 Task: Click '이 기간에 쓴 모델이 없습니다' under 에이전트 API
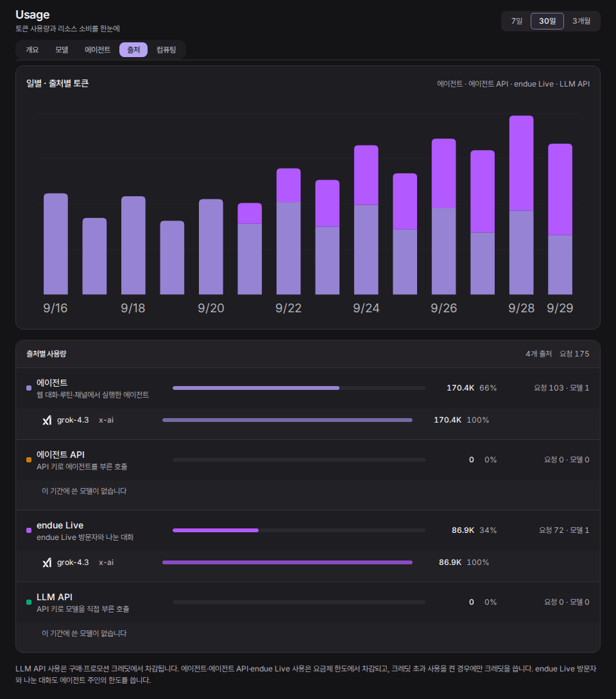coord(84,491)
